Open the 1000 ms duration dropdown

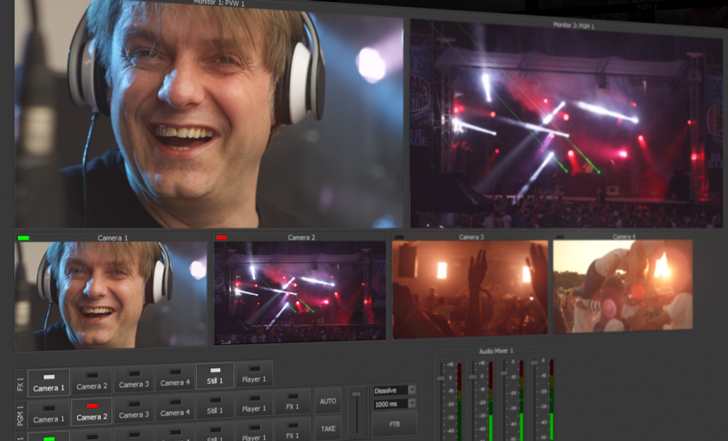394,404
